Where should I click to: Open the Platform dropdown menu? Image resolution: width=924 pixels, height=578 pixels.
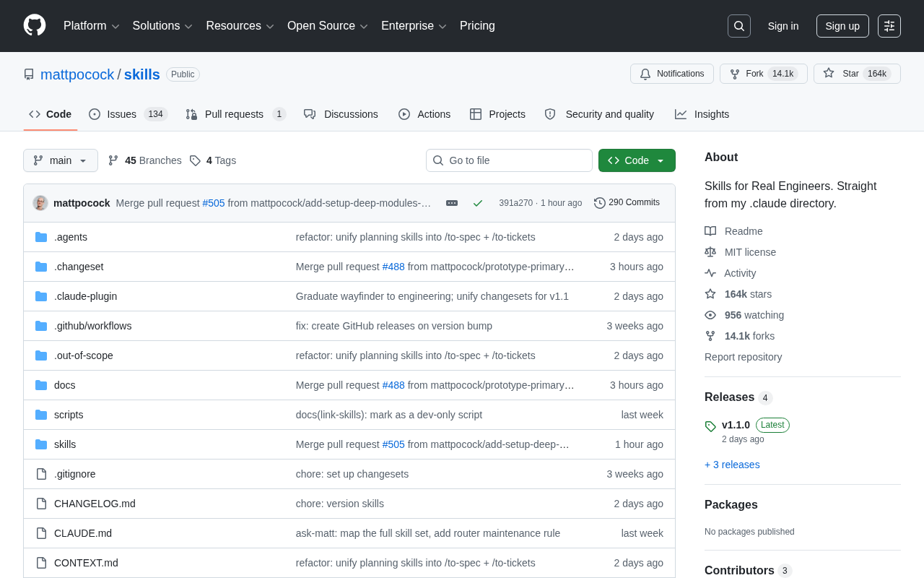pyautogui.click(x=92, y=26)
